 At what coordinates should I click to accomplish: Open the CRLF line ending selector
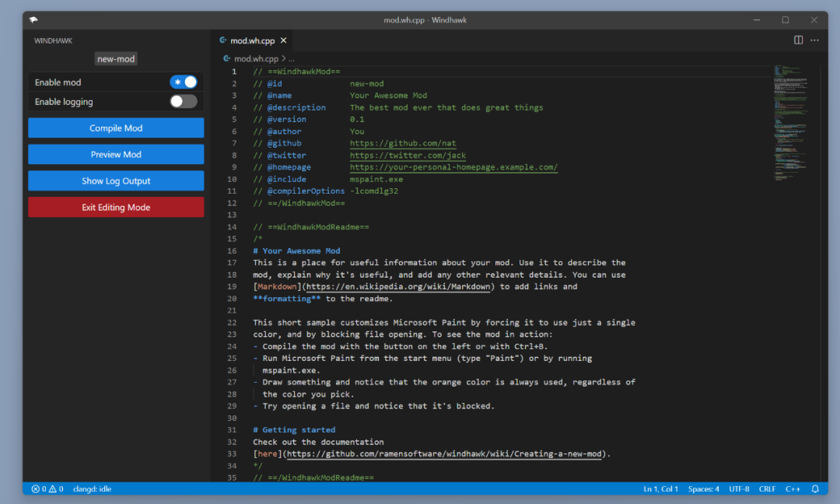tap(767, 489)
